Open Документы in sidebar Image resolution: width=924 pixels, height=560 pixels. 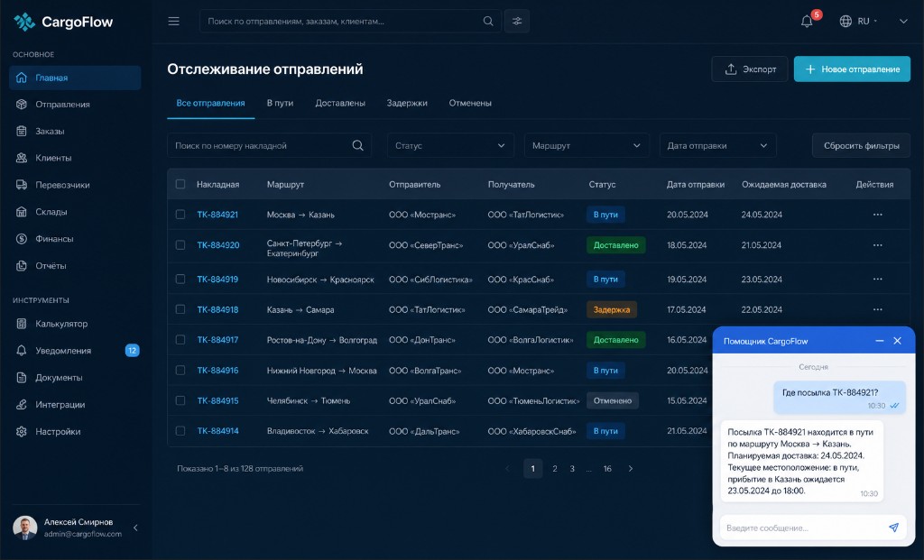(x=75, y=378)
